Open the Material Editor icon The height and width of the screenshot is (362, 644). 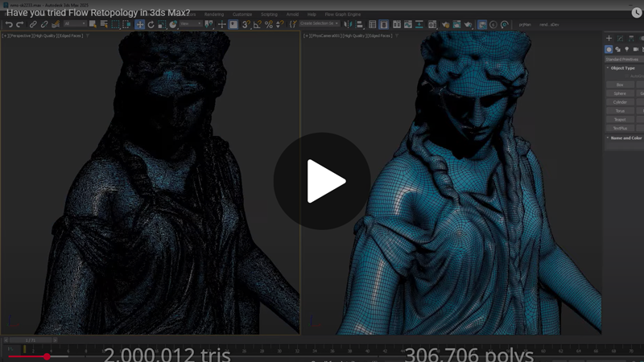pos(432,25)
